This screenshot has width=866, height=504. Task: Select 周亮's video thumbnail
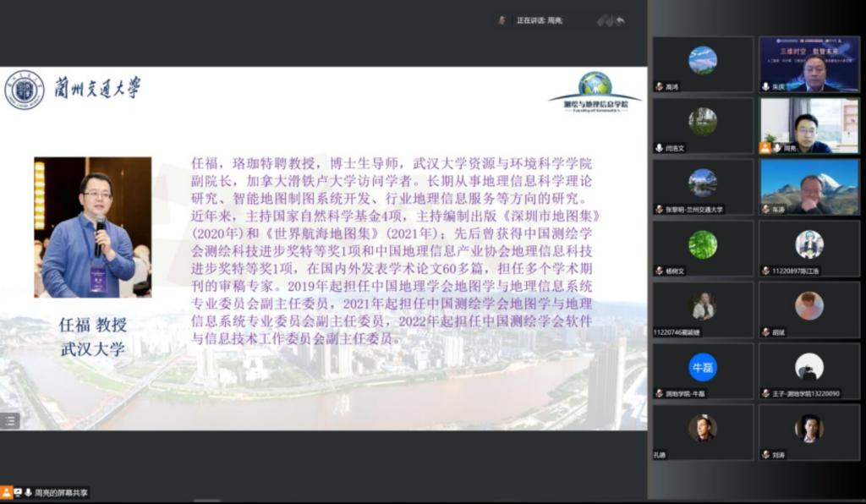tap(809, 125)
